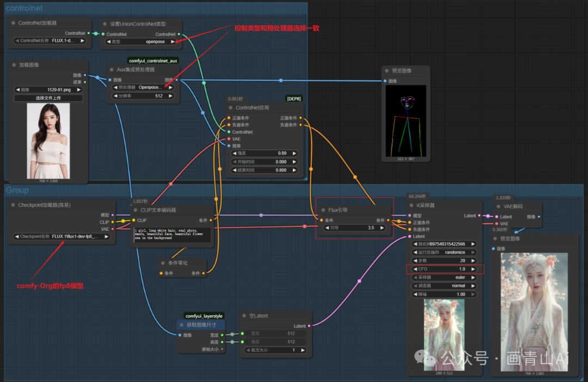
Task: Click the loaded woman photo thumbnail in 加载图像
Action: [48, 141]
